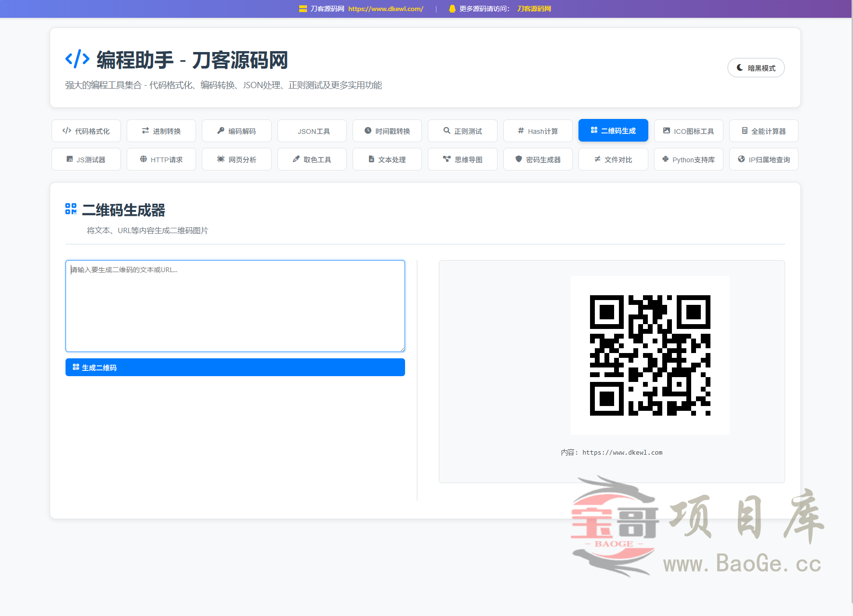Viewport: 853px width, 616px height.
Task: Toggle 暗黑模式 dark mode
Action: coord(756,68)
